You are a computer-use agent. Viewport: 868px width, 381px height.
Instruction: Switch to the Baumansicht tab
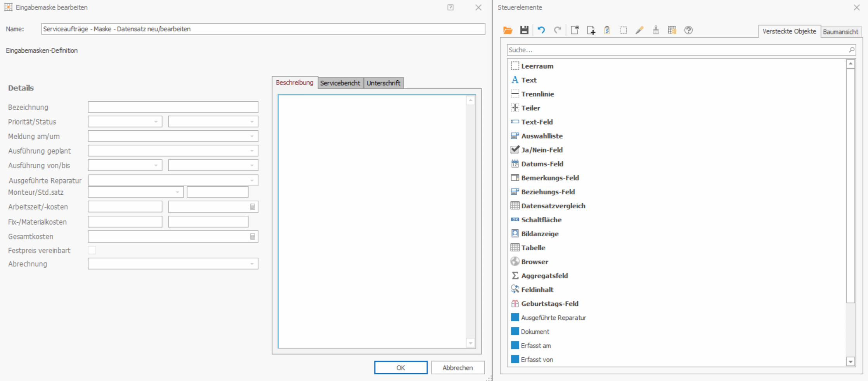(x=840, y=32)
